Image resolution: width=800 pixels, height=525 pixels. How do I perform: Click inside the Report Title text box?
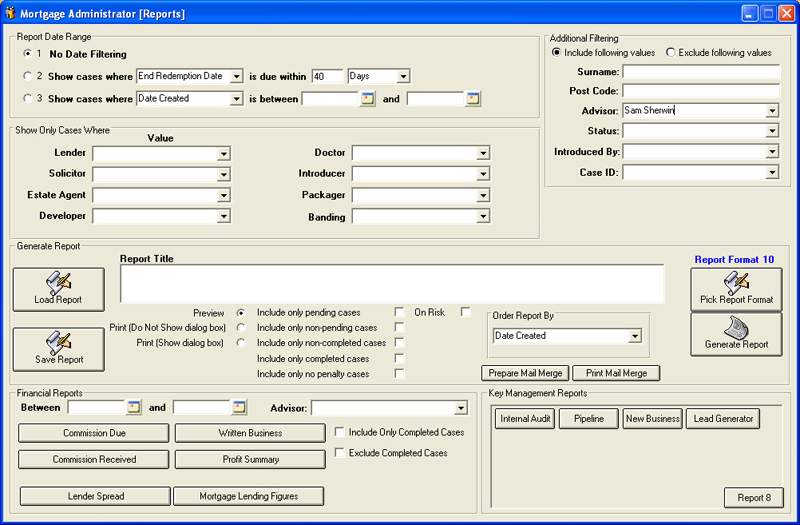pos(392,283)
